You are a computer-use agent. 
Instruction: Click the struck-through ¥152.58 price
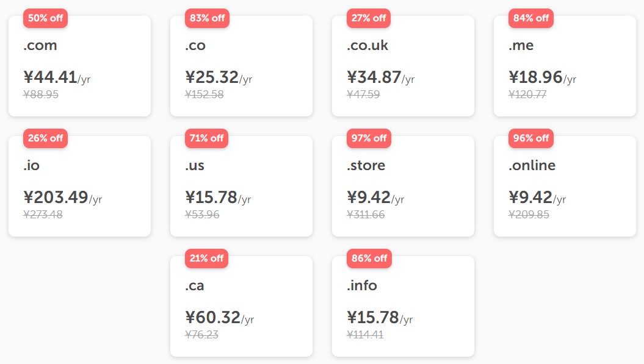(204, 95)
